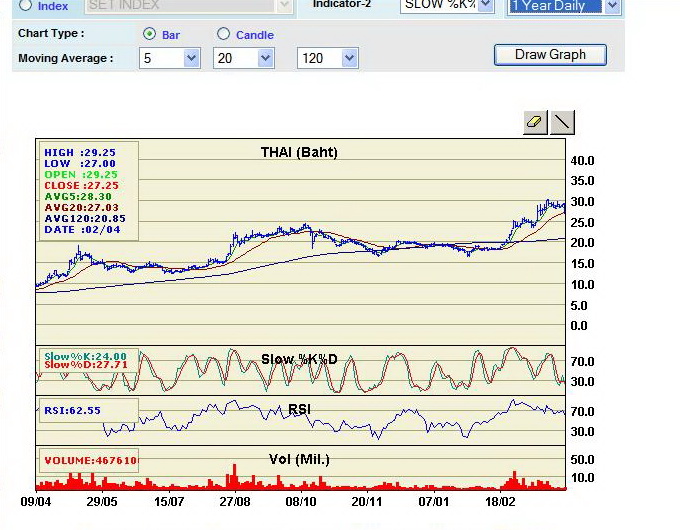Open the 5-period moving average dropdown

[x=191, y=58]
